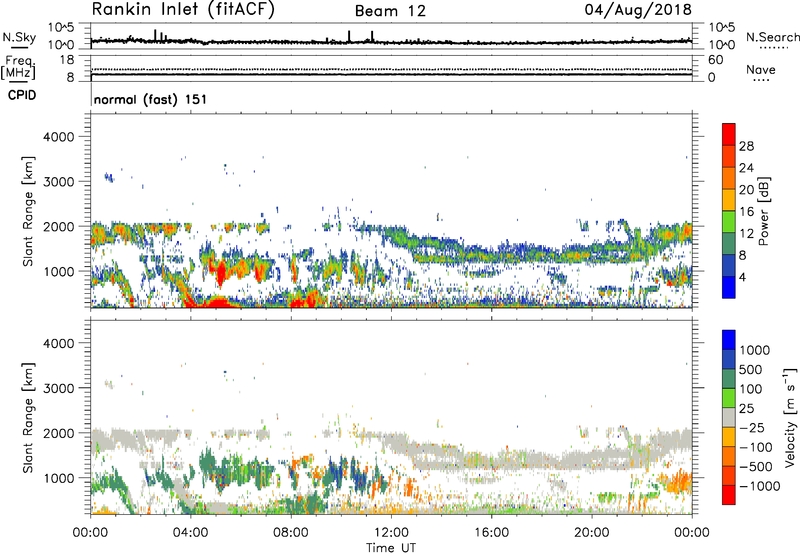Click the 'N.Search' legend label

(x=772, y=37)
